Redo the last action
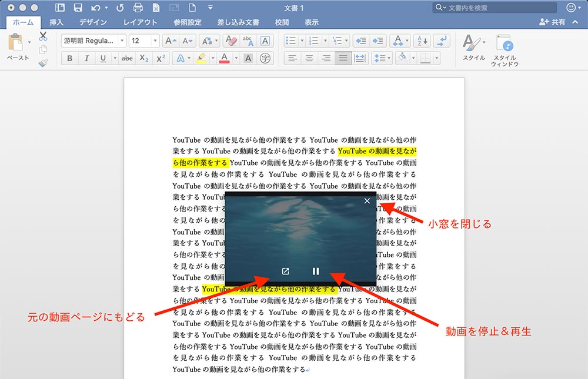This screenshot has height=379, width=588. coord(120,8)
